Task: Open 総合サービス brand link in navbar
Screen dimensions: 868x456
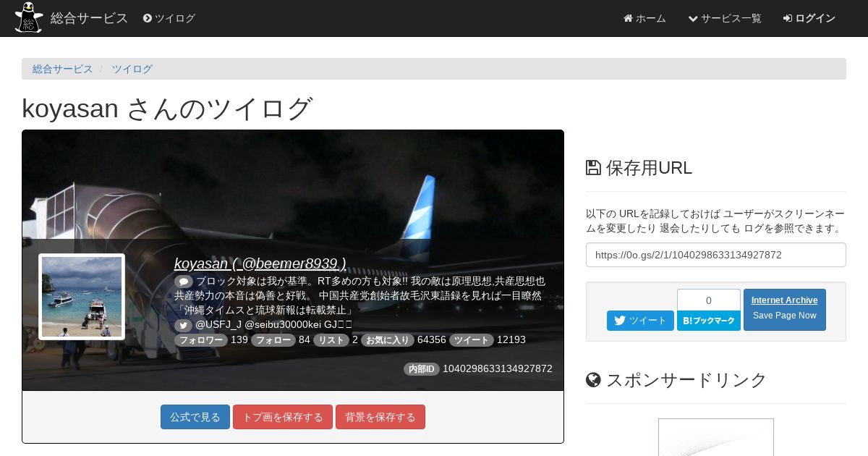Action: [x=89, y=18]
